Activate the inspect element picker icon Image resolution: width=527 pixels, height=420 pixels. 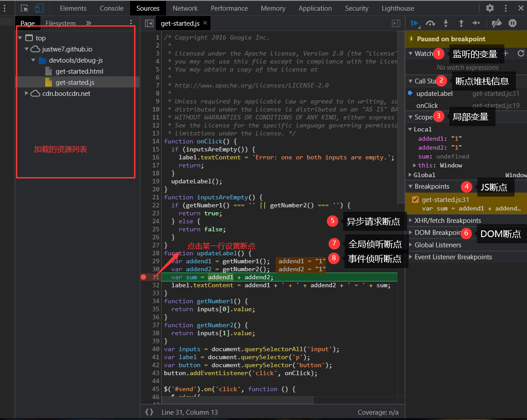pos(24,8)
